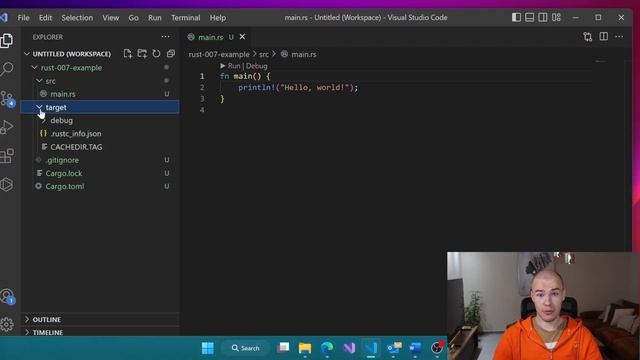This screenshot has height=360, width=640.
Task: Collapse the target folder
Action: tap(40, 107)
